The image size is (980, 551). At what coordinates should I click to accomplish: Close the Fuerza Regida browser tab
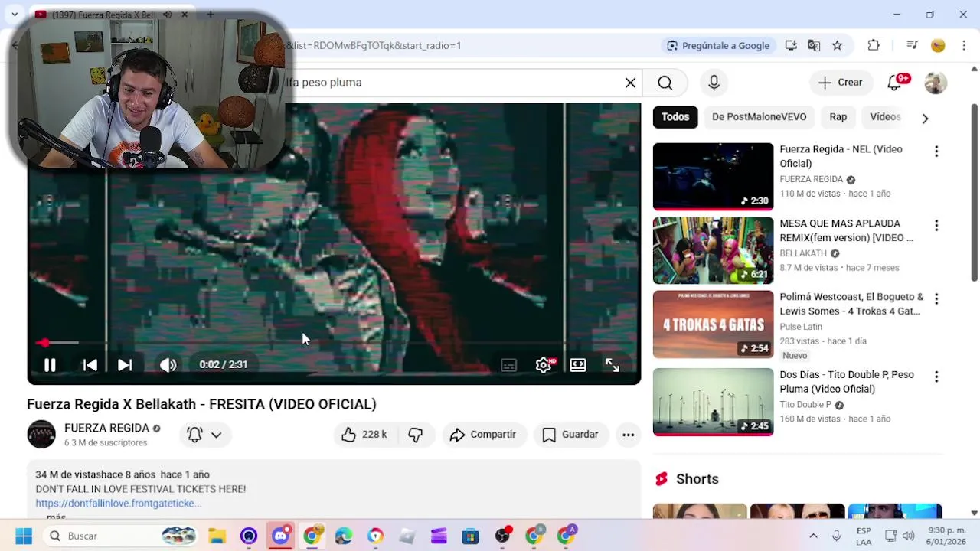click(185, 15)
